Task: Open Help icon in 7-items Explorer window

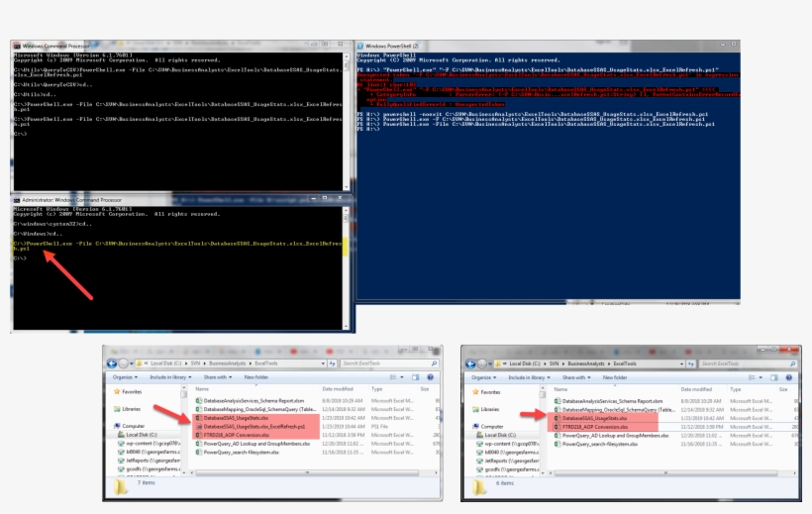Action: pos(430,377)
